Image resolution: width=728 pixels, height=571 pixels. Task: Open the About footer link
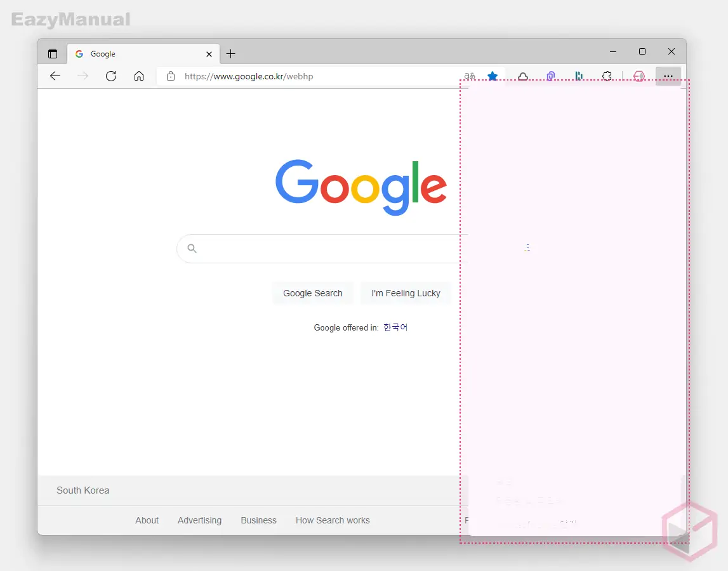[x=147, y=520]
